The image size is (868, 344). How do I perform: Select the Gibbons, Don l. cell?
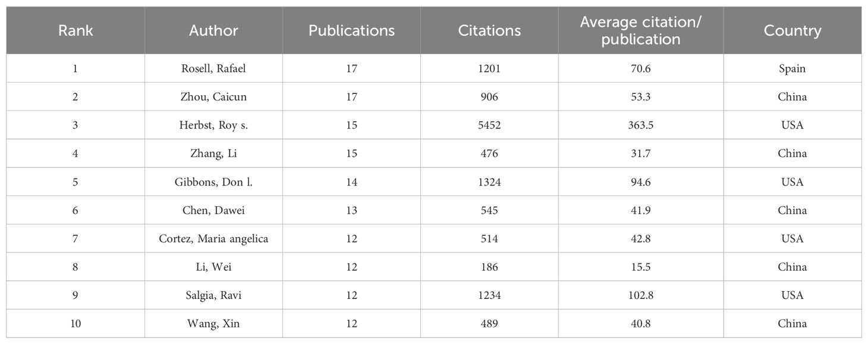click(x=213, y=182)
